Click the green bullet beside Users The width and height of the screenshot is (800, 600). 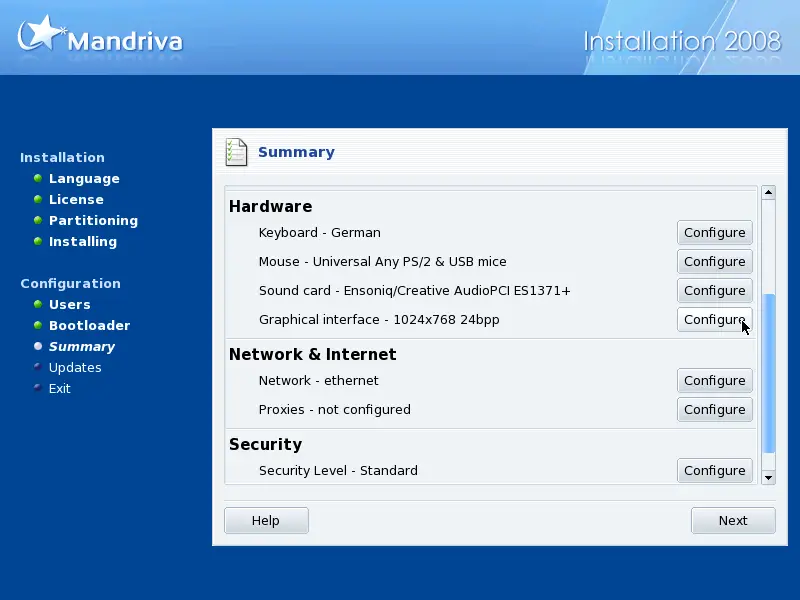(38, 304)
